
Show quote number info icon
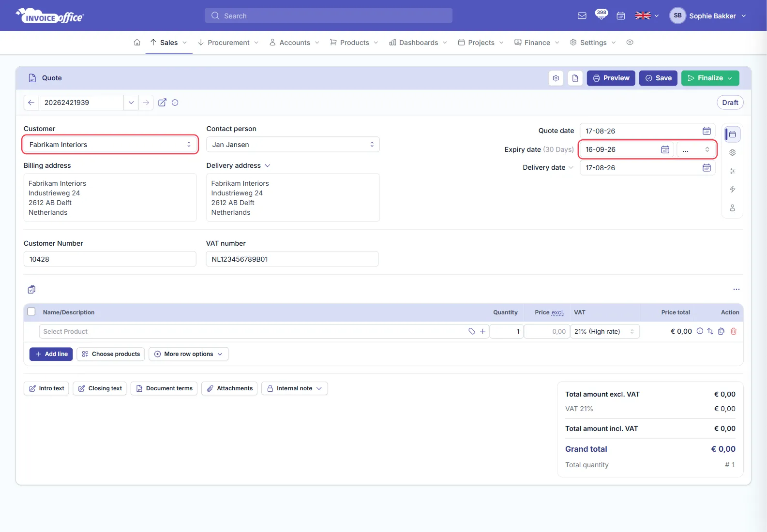tap(175, 103)
